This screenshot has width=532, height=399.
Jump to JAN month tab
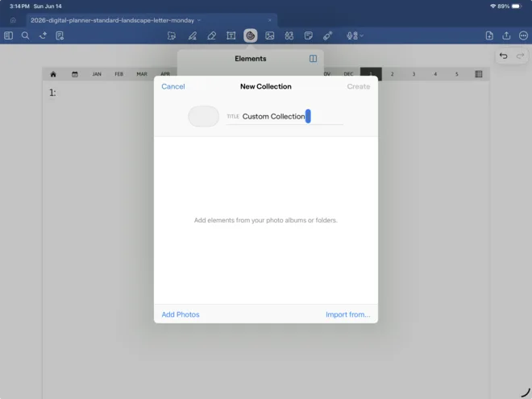point(97,74)
